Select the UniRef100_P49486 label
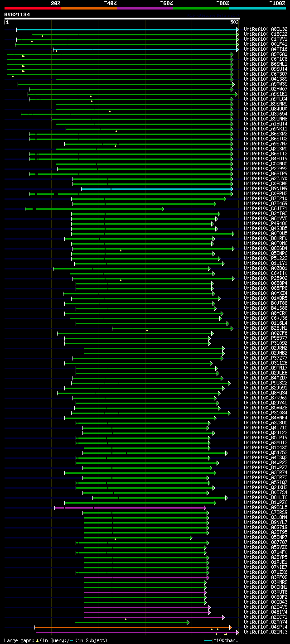 pyautogui.click(x=266, y=224)
